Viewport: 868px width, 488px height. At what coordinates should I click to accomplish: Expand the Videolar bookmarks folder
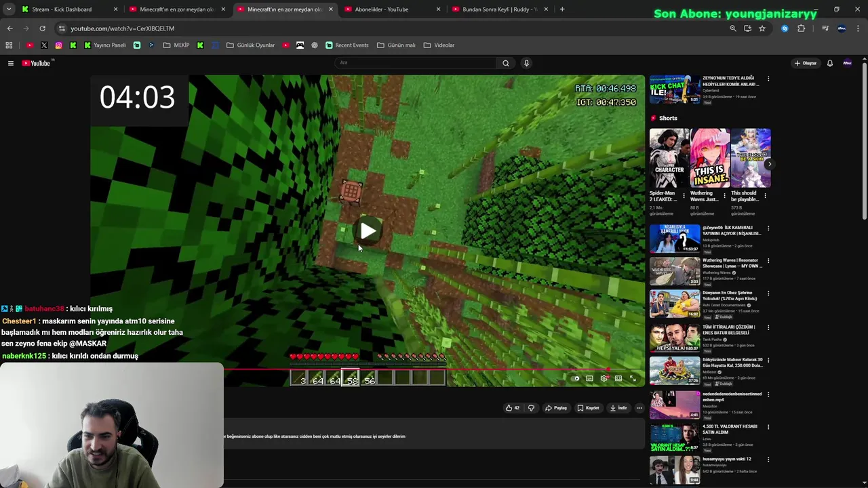(x=439, y=45)
